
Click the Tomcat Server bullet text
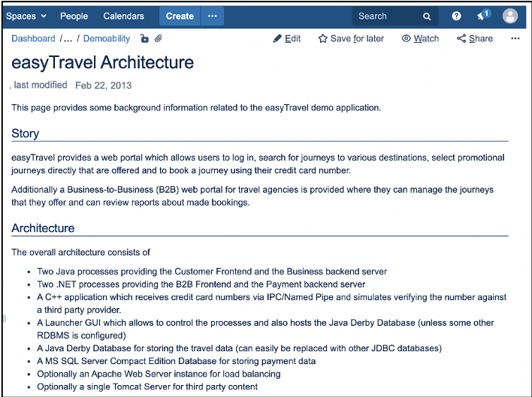(147, 386)
